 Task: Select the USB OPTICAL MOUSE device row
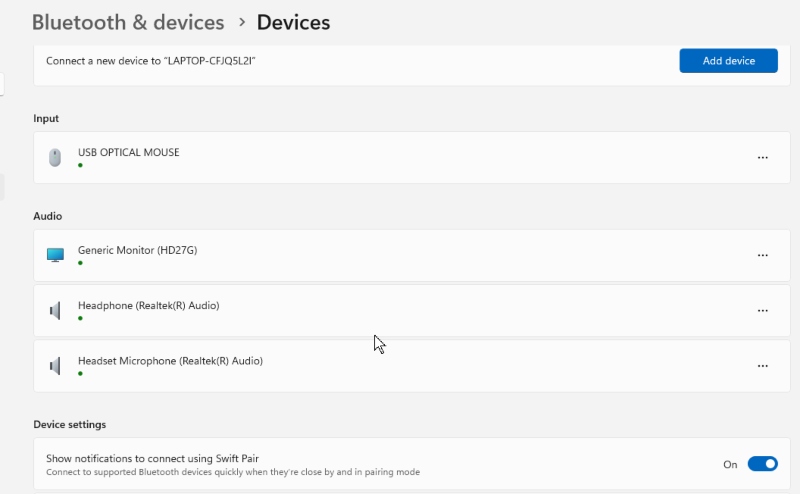click(x=412, y=158)
